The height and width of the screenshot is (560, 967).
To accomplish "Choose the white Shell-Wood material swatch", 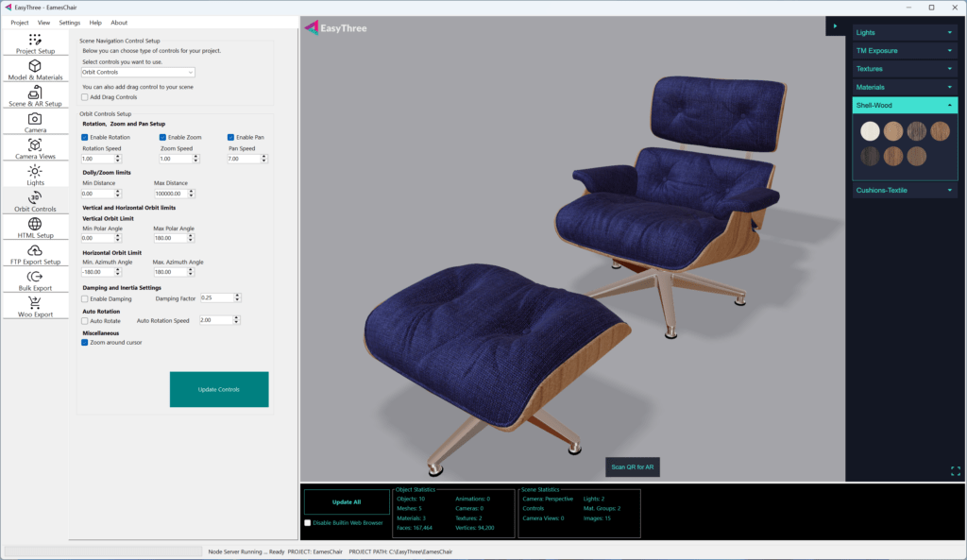I will (870, 131).
